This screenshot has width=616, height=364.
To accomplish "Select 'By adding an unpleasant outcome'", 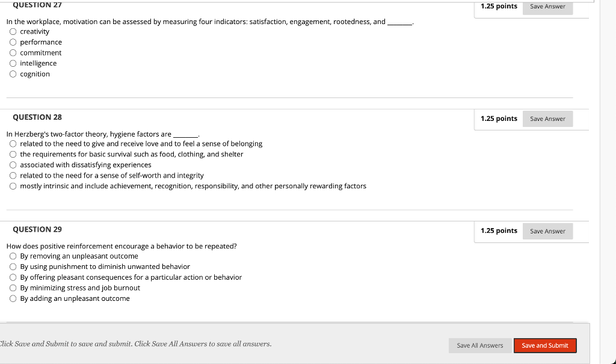I will 13,298.
